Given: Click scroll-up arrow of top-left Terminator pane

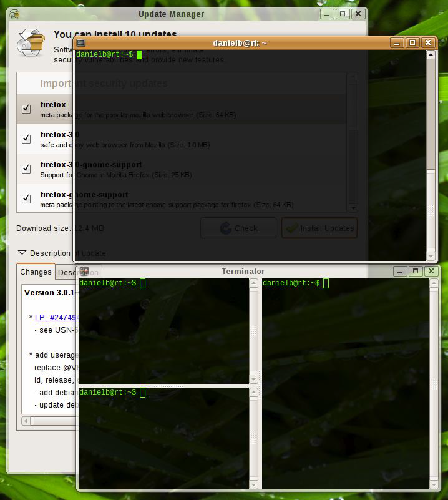Looking at the screenshot, I should 253,283.
